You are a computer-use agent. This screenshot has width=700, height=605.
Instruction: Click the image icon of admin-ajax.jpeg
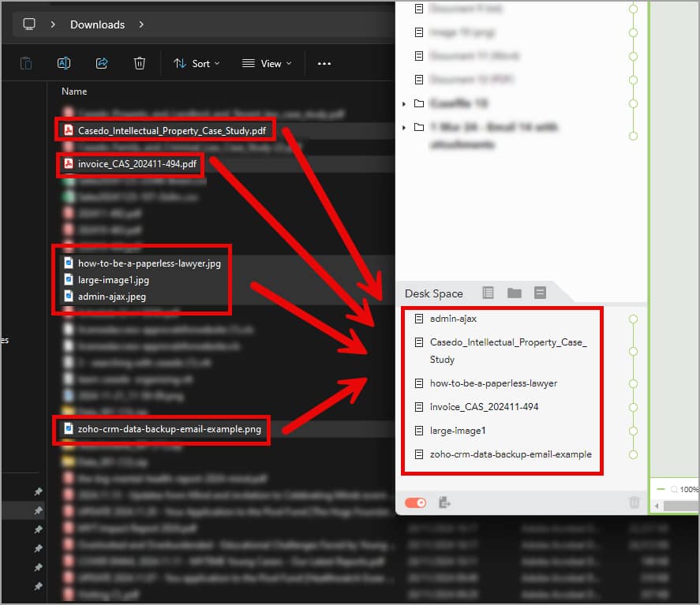click(69, 296)
